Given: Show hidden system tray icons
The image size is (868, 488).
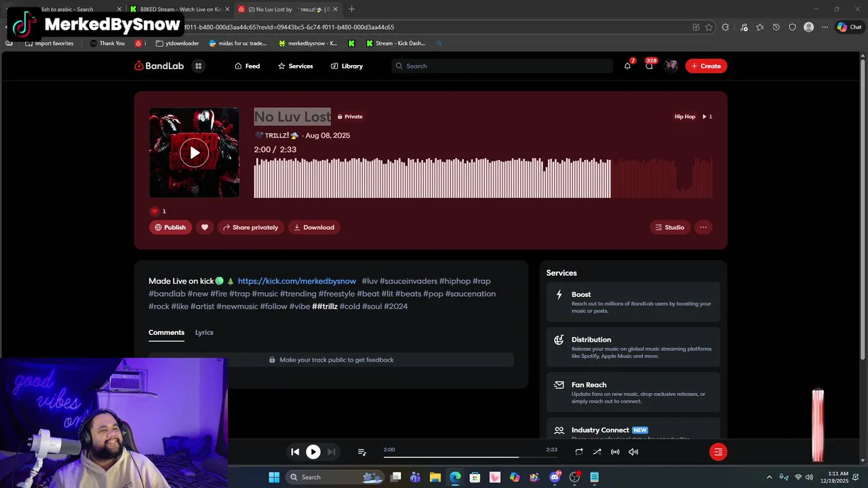Looking at the screenshot, I should tap(769, 477).
